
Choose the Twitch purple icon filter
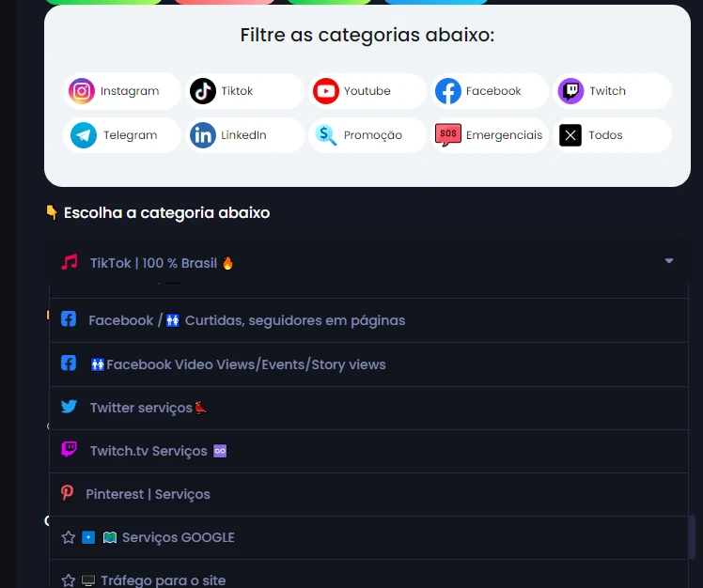[570, 91]
